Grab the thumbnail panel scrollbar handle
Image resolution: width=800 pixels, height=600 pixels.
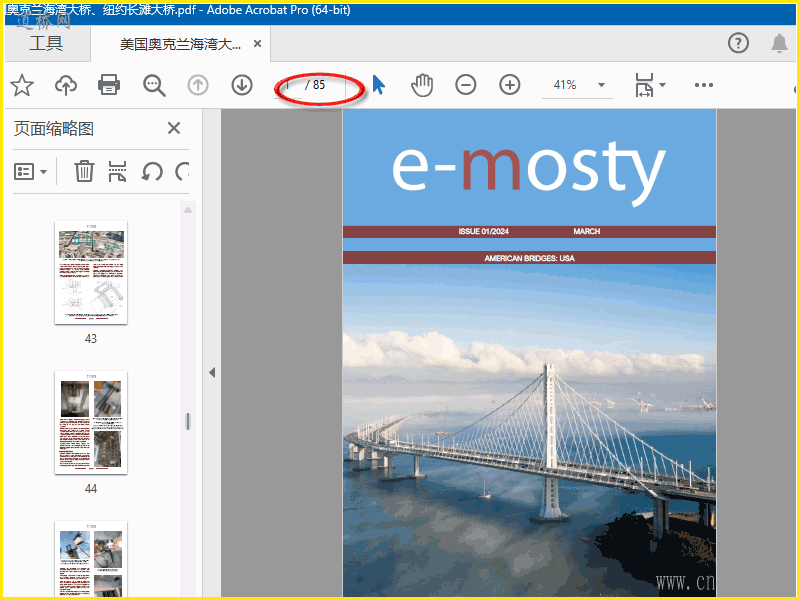tap(188, 421)
